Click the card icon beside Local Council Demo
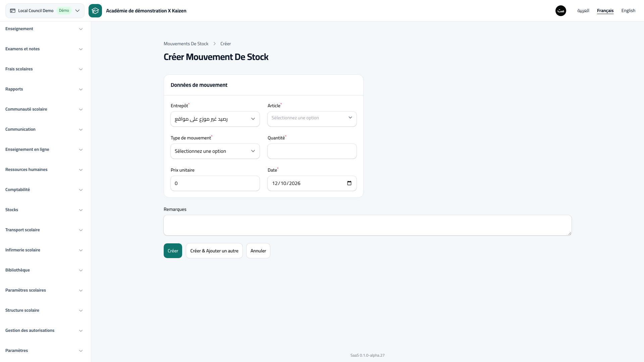Screen dimensions: 644x362 13,11
